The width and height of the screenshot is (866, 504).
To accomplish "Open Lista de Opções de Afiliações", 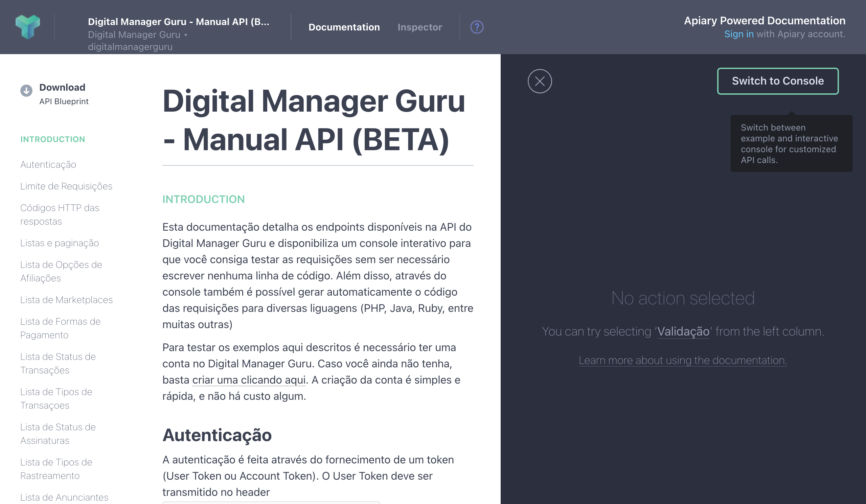I will (x=61, y=271).
